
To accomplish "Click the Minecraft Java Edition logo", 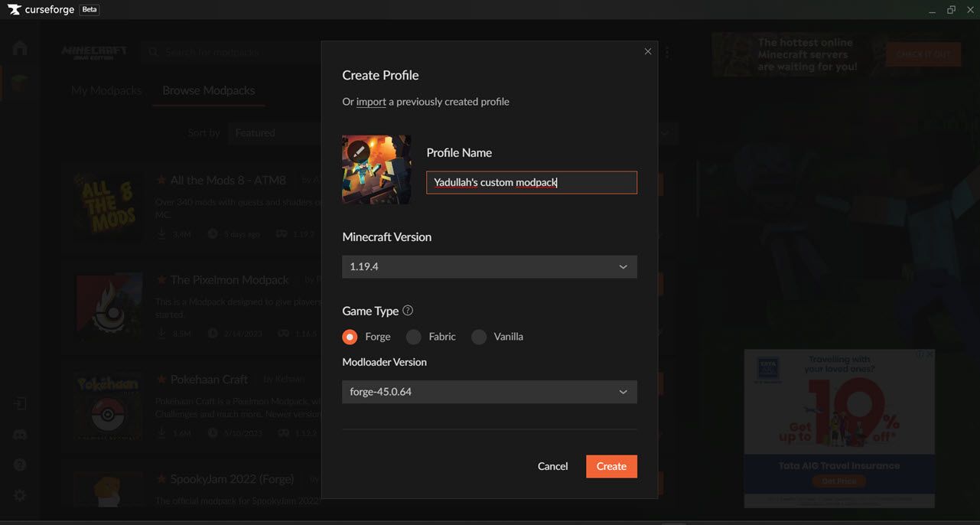I will click(x=94, y=52).
